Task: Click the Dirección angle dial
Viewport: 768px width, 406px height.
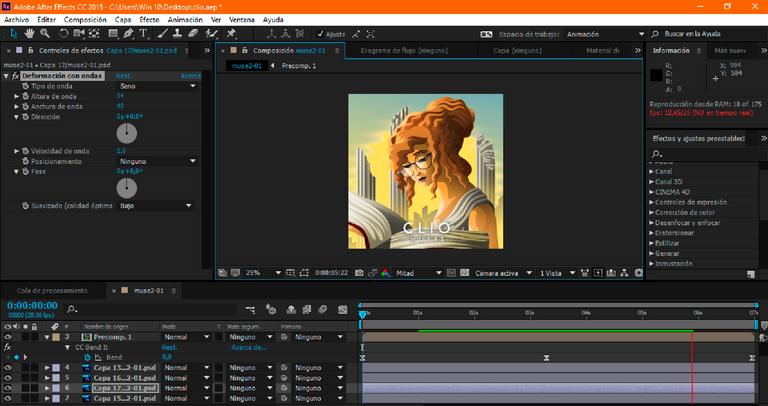Action: (x=126, y=133)
